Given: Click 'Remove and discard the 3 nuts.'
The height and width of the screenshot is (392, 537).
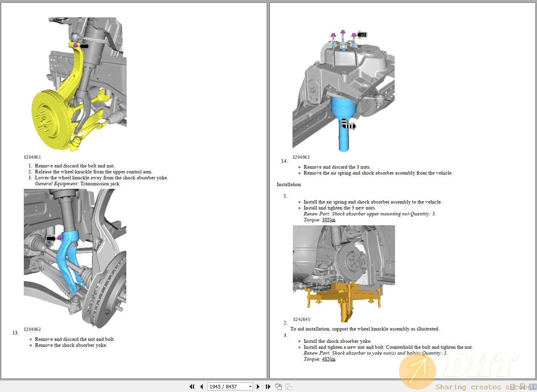Looking at the screenshot, I should click(x=337, y=167).
